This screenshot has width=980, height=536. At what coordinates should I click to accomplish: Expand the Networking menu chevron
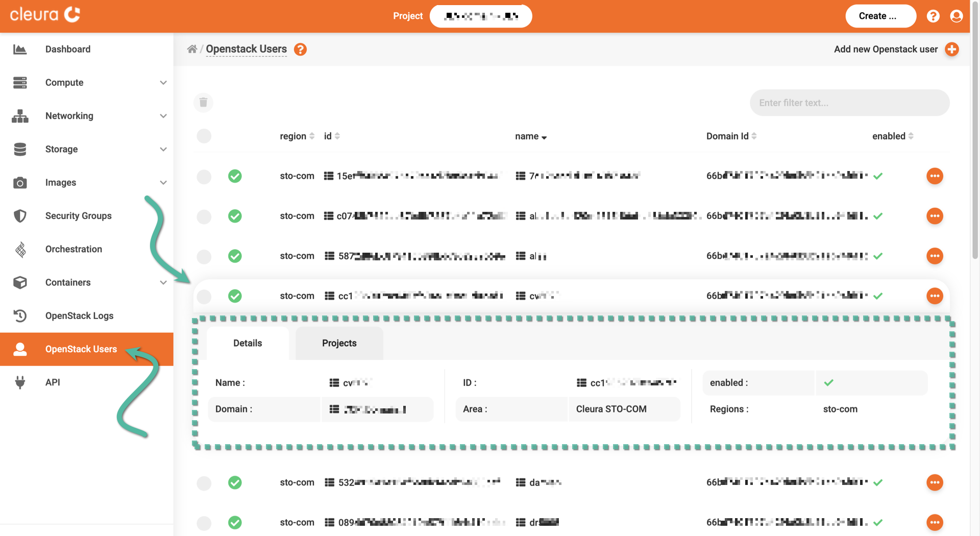[163, 116]
